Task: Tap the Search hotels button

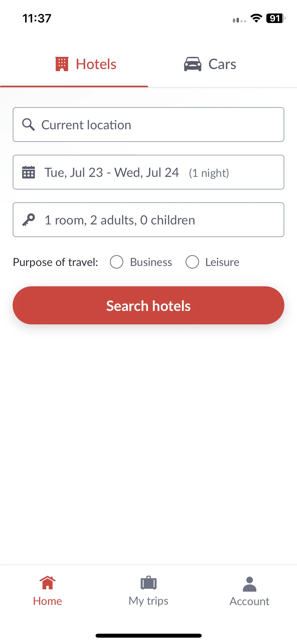Action: point(148,305)
